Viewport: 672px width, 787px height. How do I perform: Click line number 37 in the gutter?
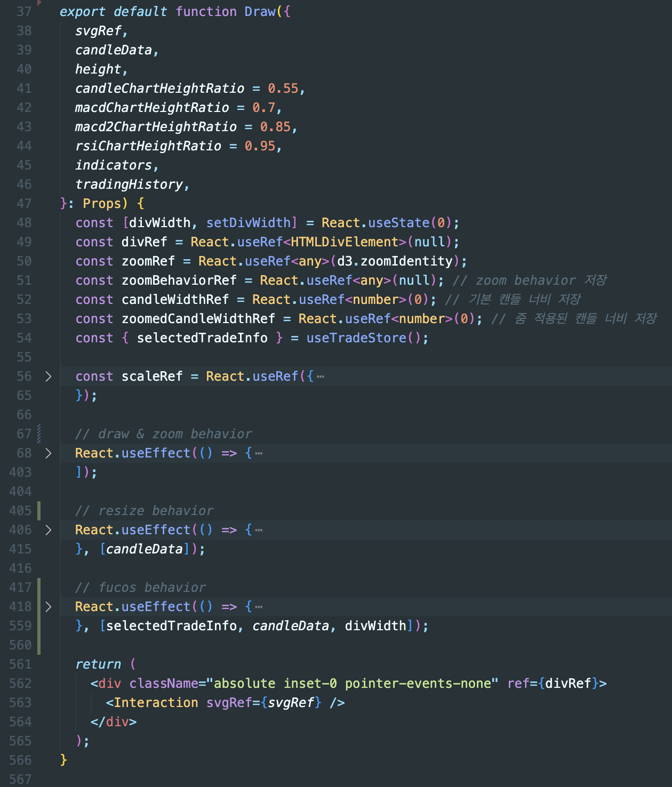24,12
